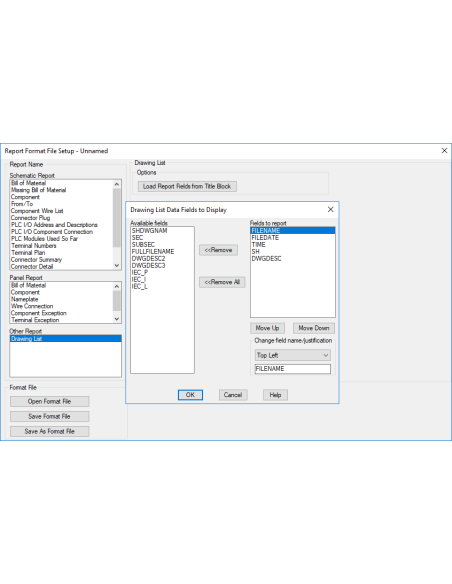The height and width of the screenshot is (584, 452).
Task: Select SEC in Available fields
Action: pyautogui.click(x=162, y=238)
